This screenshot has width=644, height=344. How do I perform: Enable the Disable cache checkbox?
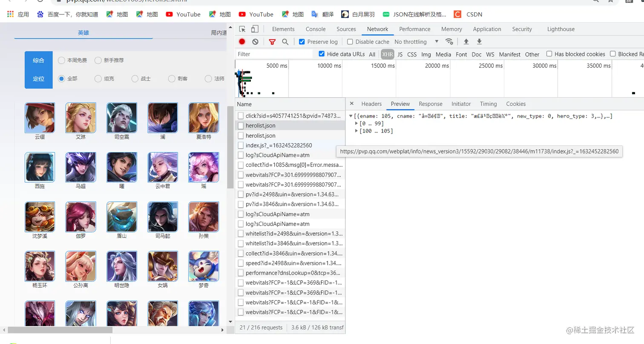[x=350, y=41]
